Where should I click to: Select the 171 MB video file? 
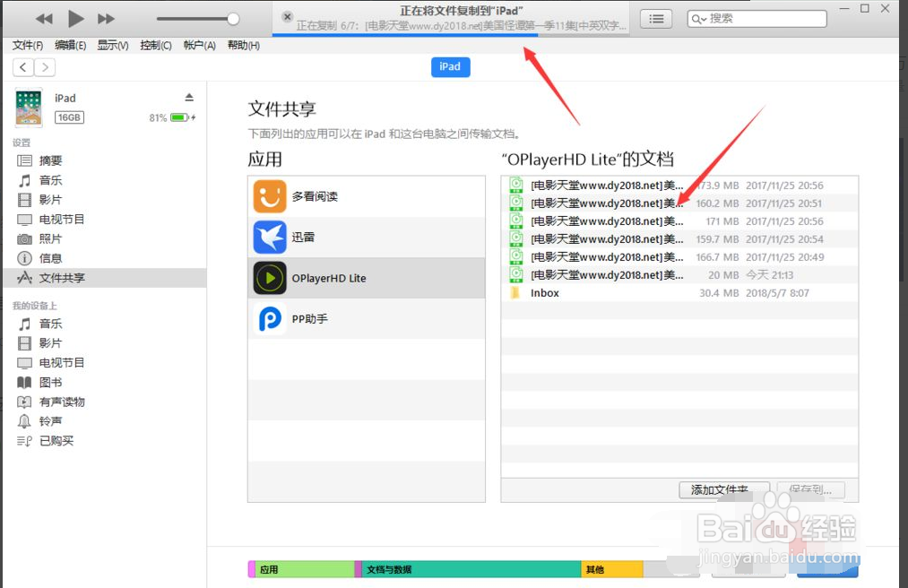pyautogui.click(x=679, y=221)
